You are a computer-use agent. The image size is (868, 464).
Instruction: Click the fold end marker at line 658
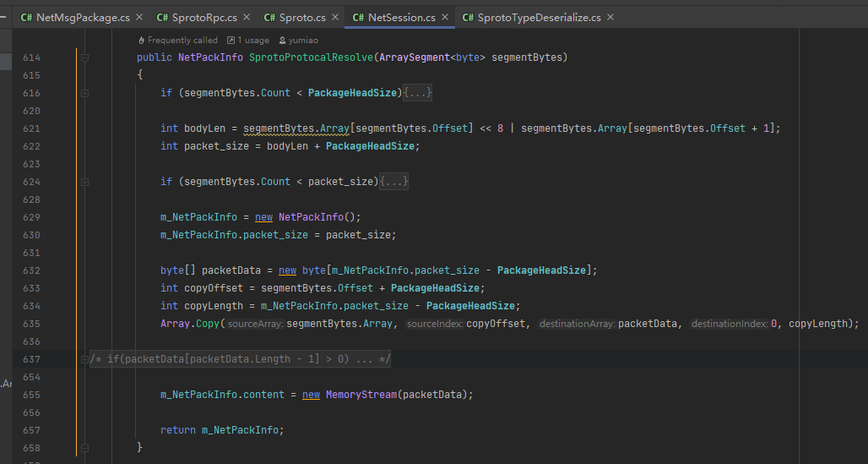point(84,447)
